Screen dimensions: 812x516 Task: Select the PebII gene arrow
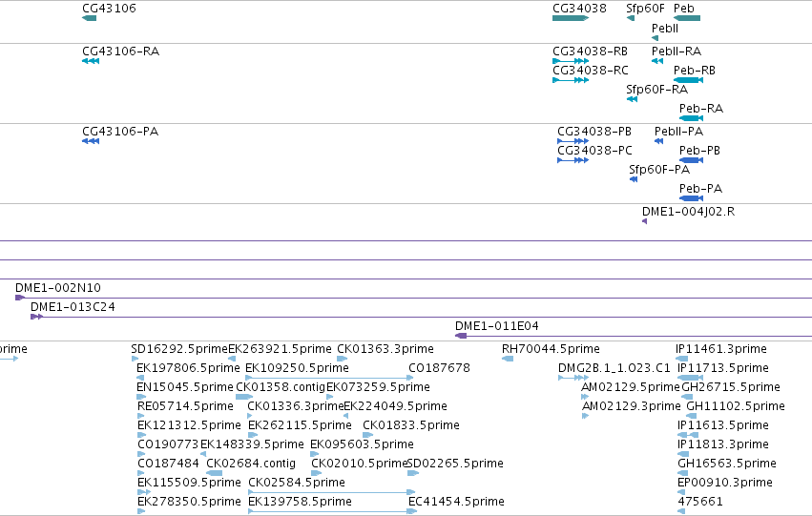(656, 38)
